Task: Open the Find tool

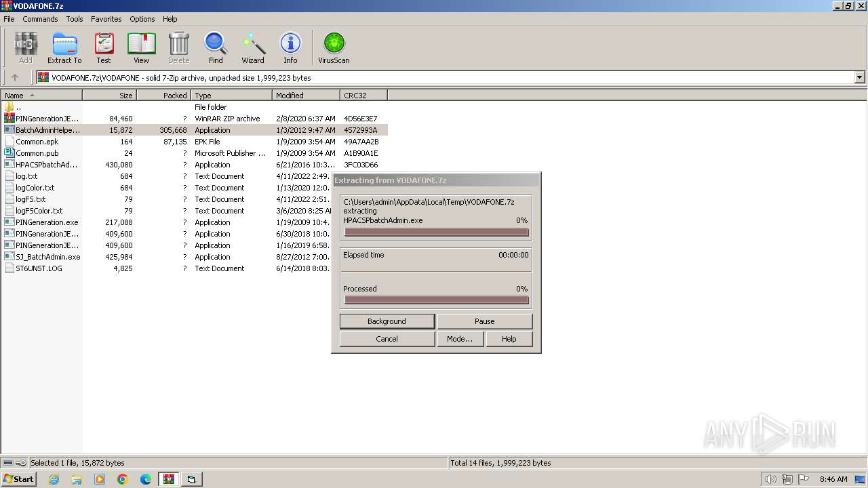Action: (x=216, y=47)
